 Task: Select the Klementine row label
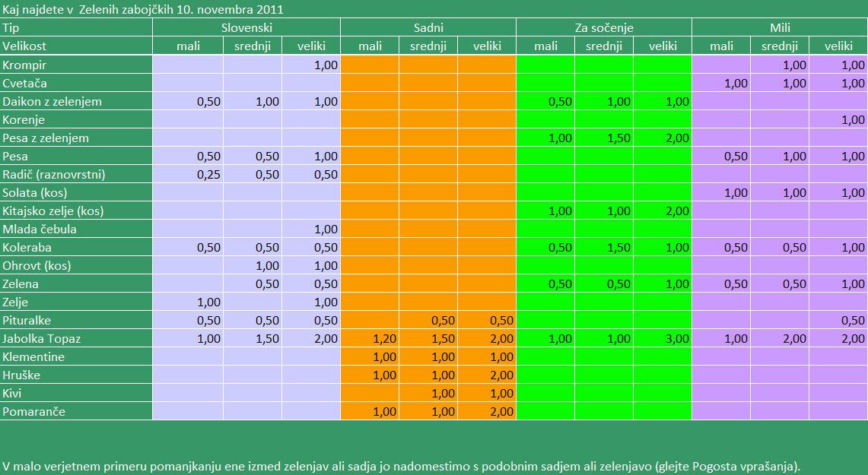click(33, 357)
